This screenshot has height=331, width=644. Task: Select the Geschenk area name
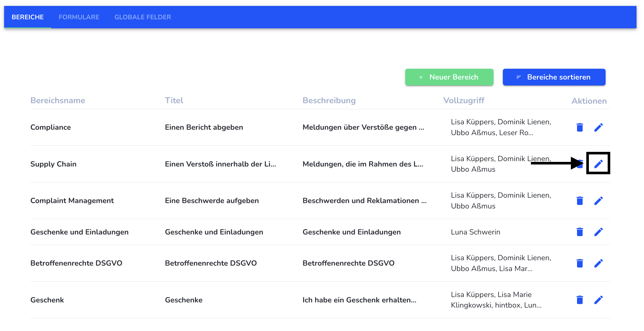47,300
